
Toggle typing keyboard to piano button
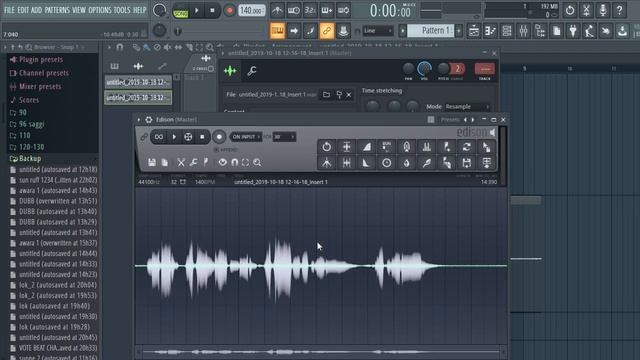pyautogui.click(x=277, y=31)
